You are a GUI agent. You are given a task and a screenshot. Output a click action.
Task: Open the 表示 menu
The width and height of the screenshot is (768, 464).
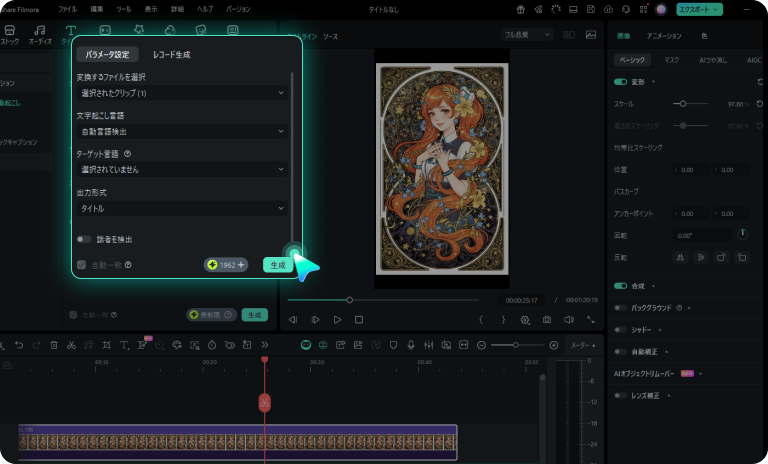pos(151,9)
